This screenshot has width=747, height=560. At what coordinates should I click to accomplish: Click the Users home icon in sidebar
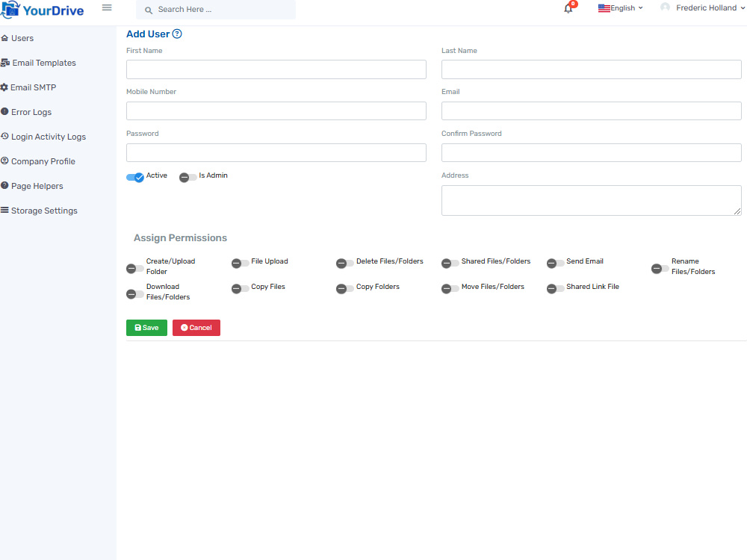pyautogui.click(x=4, y=38)
